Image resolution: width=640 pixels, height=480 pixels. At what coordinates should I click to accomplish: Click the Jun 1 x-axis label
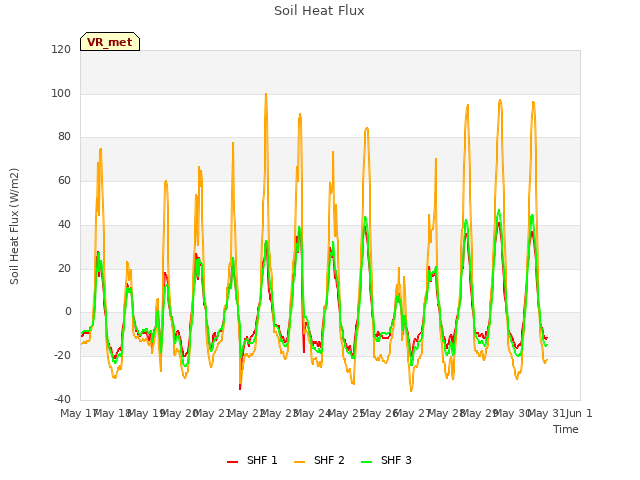tap(579, 413)
